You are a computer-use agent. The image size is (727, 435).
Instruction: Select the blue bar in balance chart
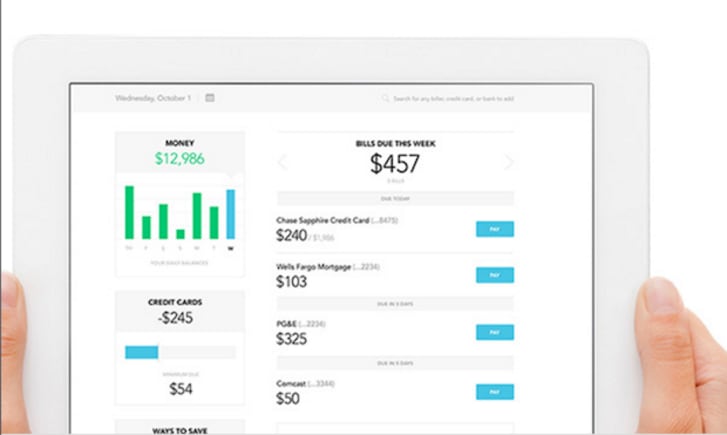pos(230,214)
